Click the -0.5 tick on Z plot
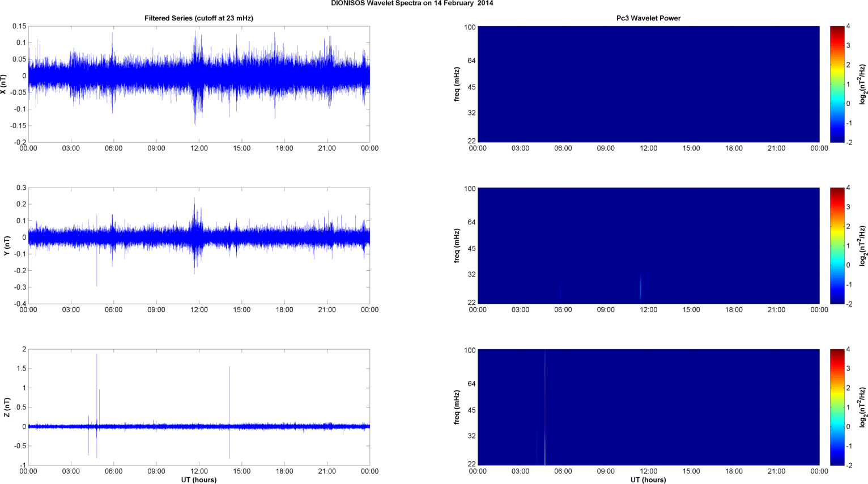The image size is (868, 484). click(x=20, y=446)
